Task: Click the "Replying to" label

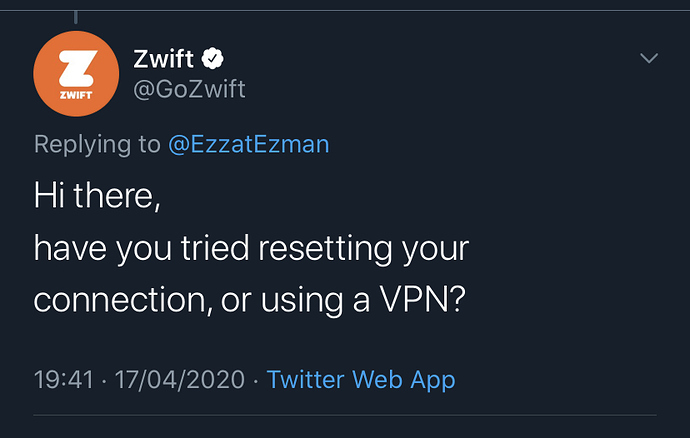Action: pyautogui.click(x=97, y=144)
